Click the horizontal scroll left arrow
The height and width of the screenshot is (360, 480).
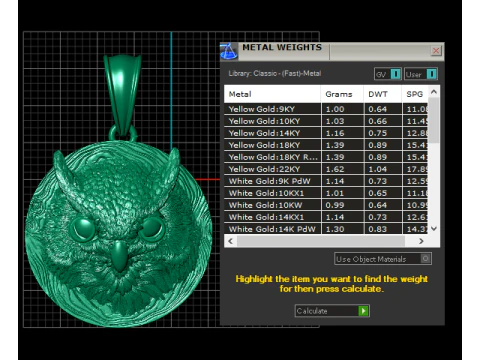tap(231, 241)
